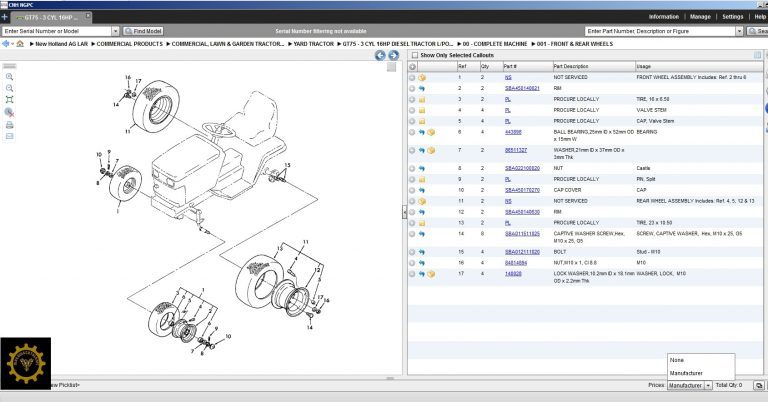Print the parts diagram
Viewport: 768px width, 402px height.
[x=10, y=124]
